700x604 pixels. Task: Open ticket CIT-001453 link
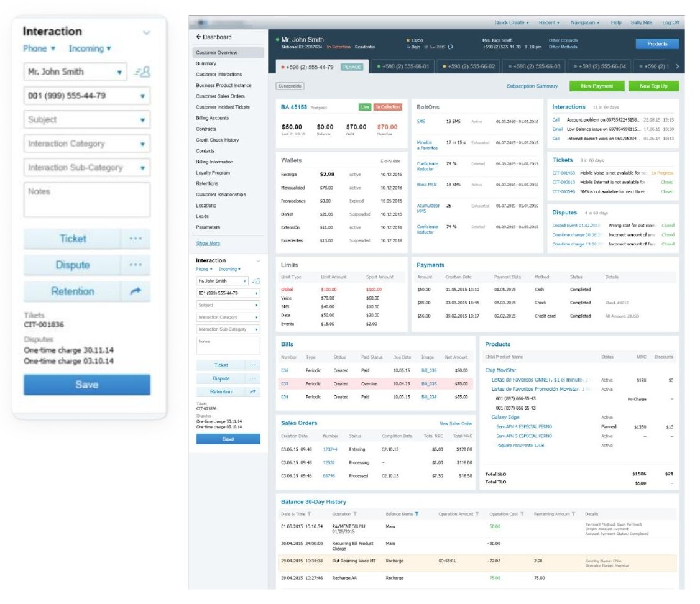(x=563, y=173)
